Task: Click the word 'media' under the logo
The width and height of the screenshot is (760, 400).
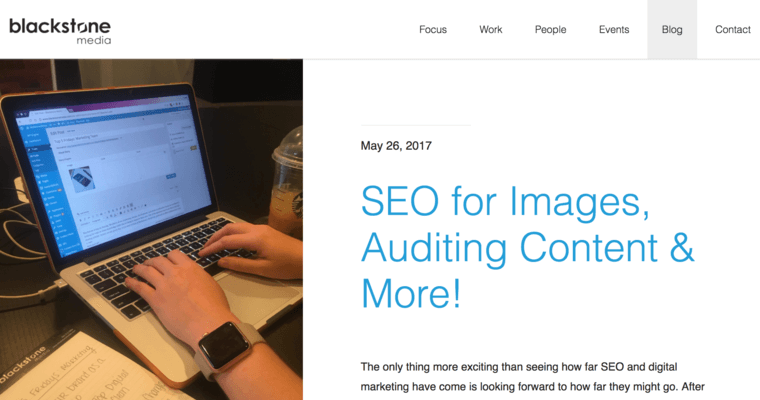Action: (94, 40)
